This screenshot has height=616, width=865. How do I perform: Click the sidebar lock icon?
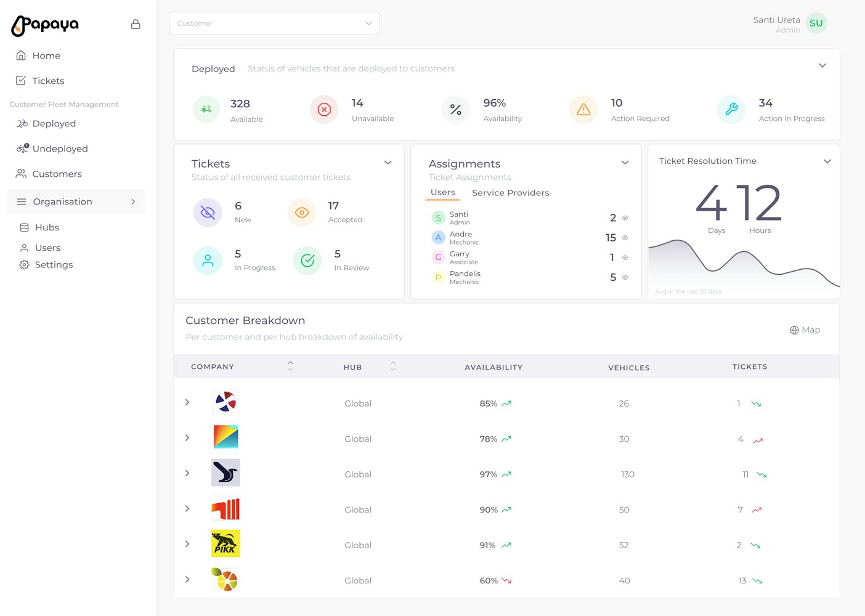[x=136, y=24]
